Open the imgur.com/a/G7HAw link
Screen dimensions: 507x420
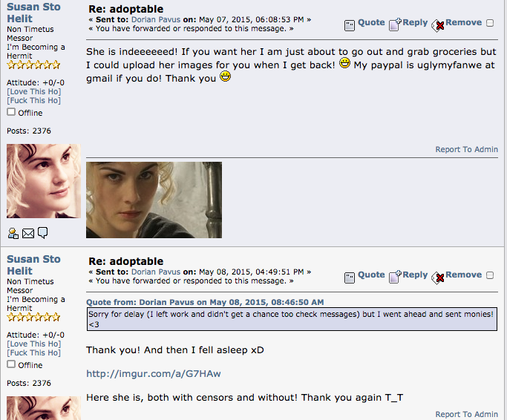coord(153,374)
